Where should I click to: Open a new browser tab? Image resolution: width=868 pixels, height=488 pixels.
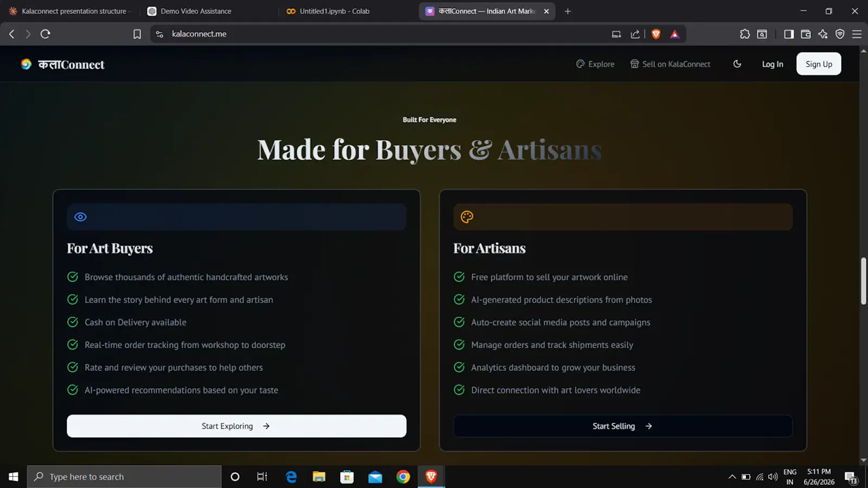[x=567, y=11]
